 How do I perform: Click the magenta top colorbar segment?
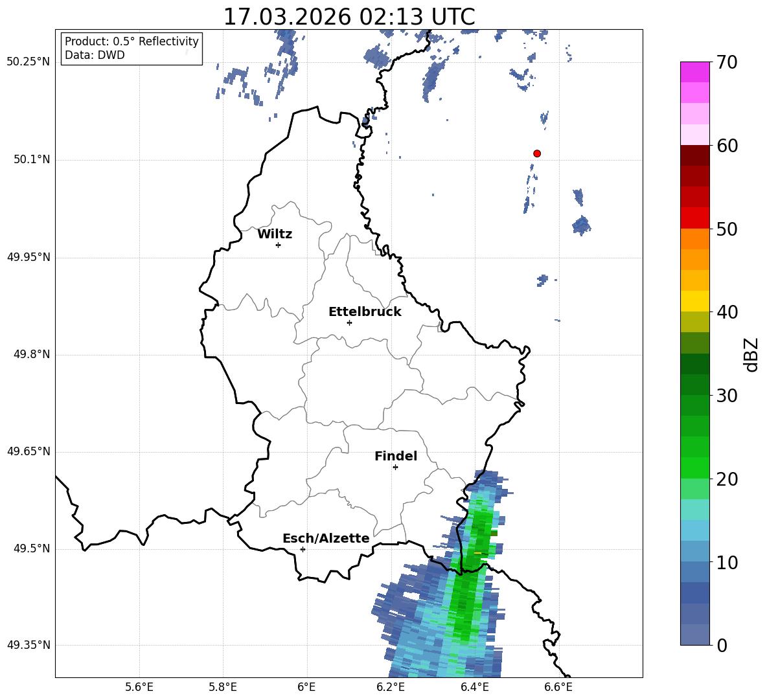(695, 72)
